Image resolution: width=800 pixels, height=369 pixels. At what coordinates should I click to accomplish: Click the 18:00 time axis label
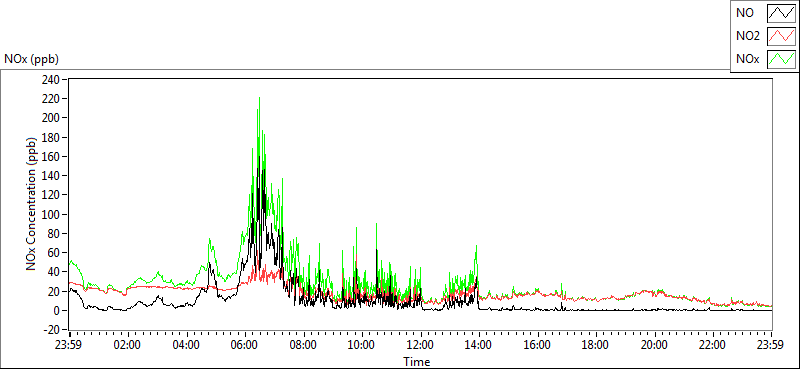596,344
